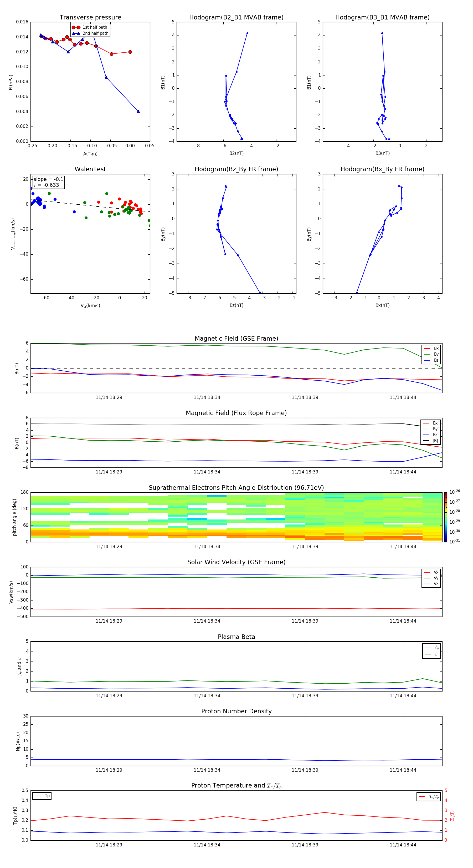Click the 'Bx' entry in GSE legend

pyautogui.click(x=431, y=349)
